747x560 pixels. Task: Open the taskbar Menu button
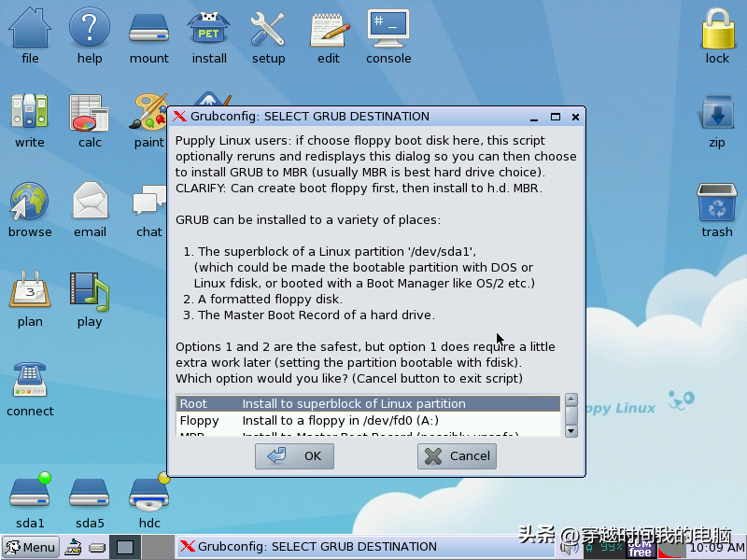31,547
